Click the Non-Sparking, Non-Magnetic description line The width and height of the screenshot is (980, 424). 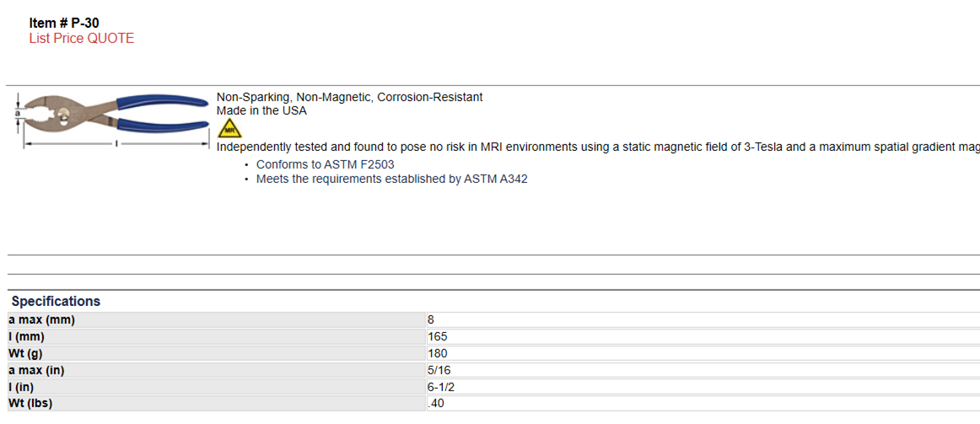coord(349,98)
